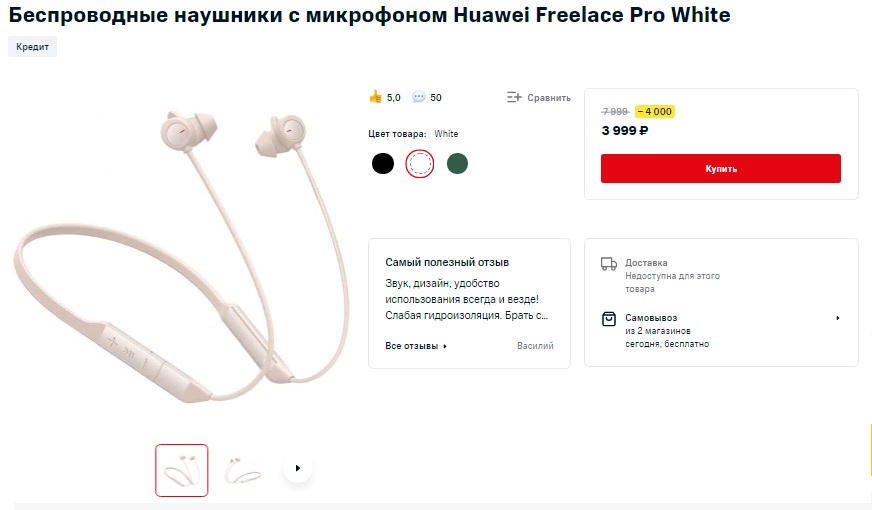The image size is (872, 510).
Task: Open the Сравнить compare link
Action: 548,97
